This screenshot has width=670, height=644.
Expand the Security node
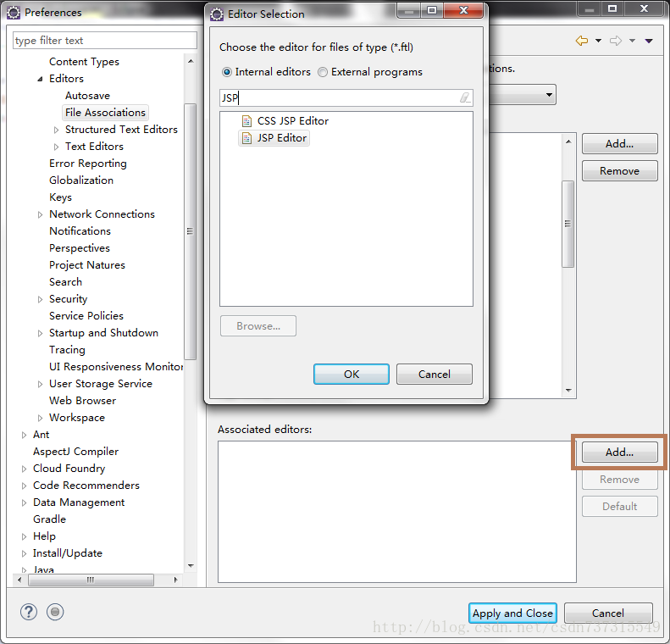pyautogui.click(x=40, y=299)
